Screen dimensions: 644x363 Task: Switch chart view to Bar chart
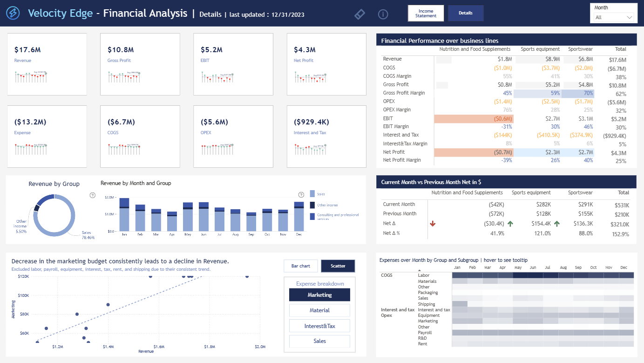(301, 266)
